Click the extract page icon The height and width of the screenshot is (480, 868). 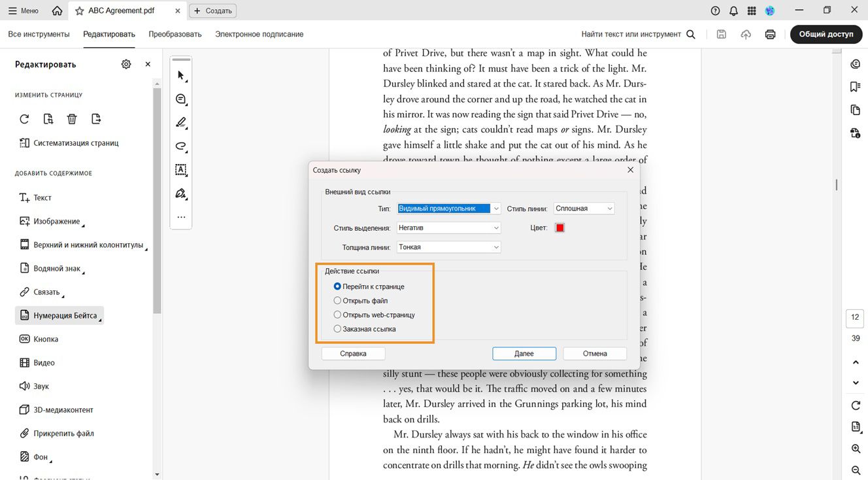(x=96, y=119)
